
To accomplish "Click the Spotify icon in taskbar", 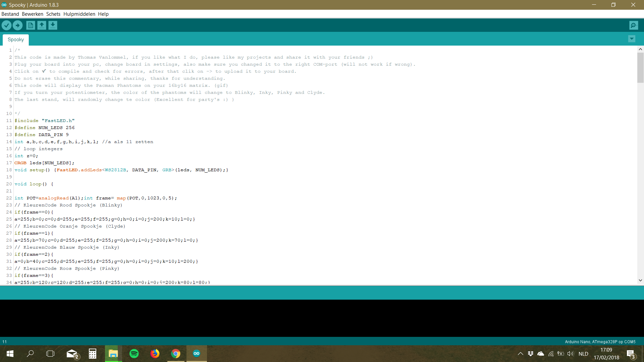I will tap(134, 353).
